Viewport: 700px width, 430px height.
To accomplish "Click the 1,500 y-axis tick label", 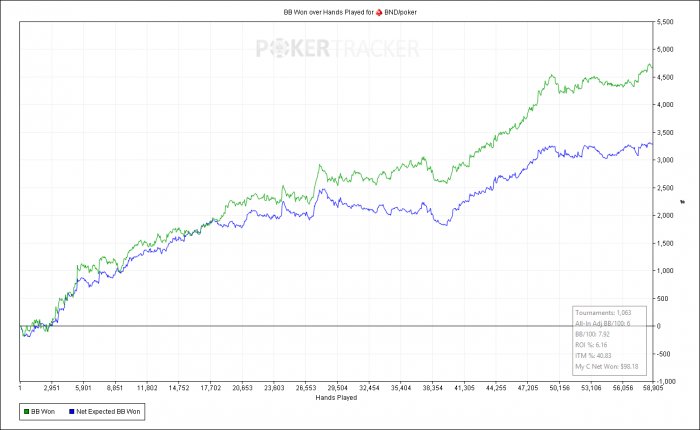I will [x=665, y=243].
